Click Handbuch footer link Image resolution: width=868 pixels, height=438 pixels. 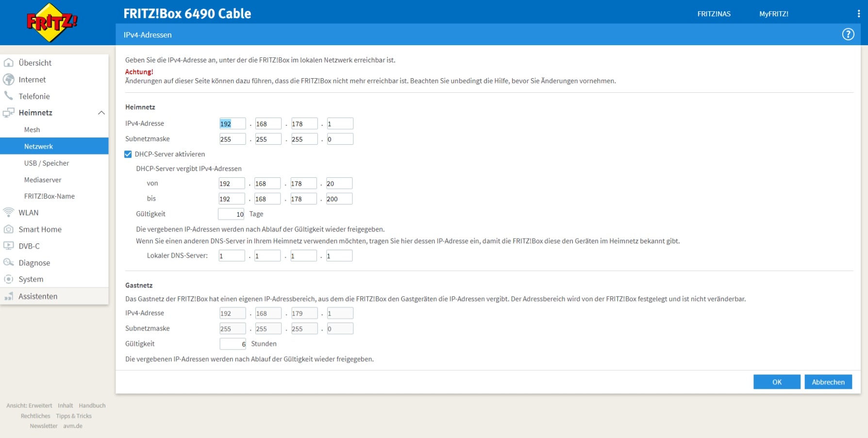(x=92, y=405)
